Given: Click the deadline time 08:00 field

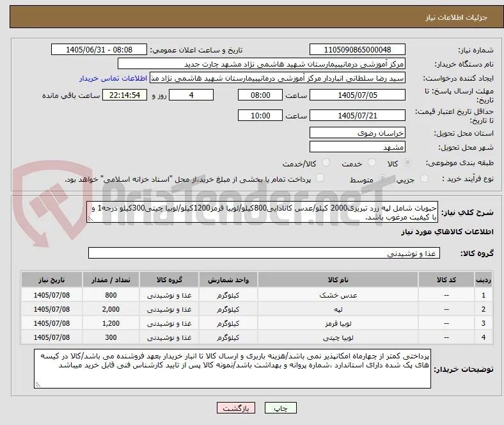Looking at the screenshot, I should click(260, 95).
